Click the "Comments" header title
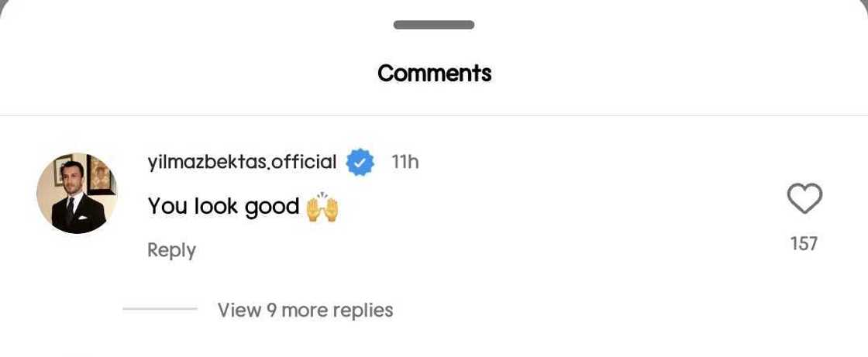 [434, 73]
